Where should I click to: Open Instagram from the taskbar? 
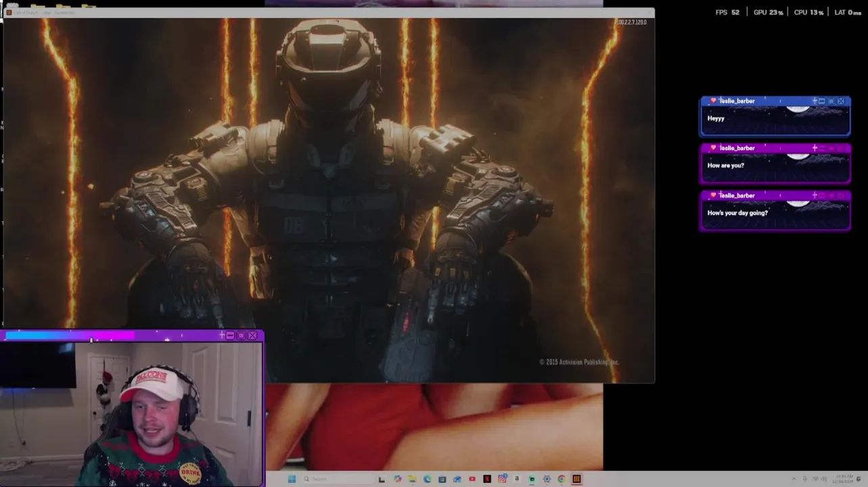(x=502, y=479)
